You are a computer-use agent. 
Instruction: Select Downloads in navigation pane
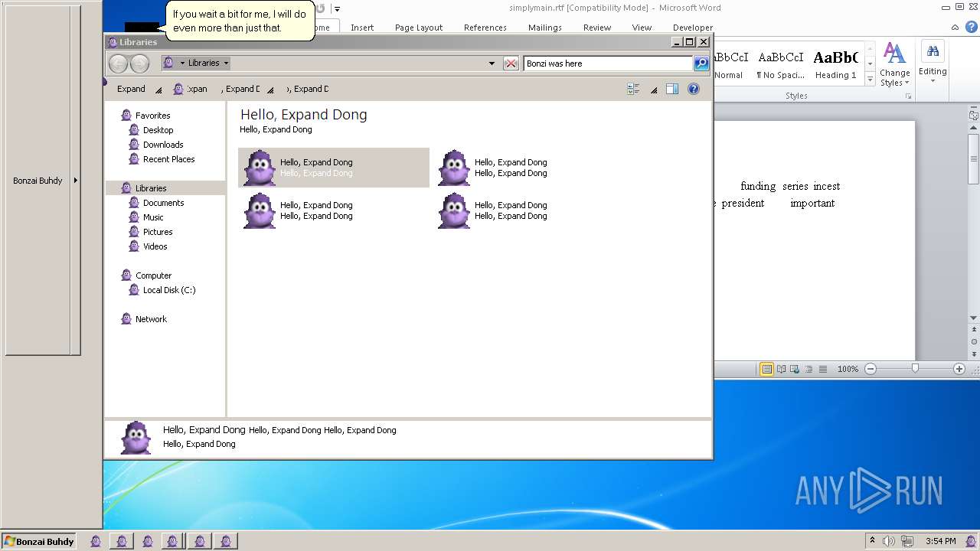(x=163, y=145)
